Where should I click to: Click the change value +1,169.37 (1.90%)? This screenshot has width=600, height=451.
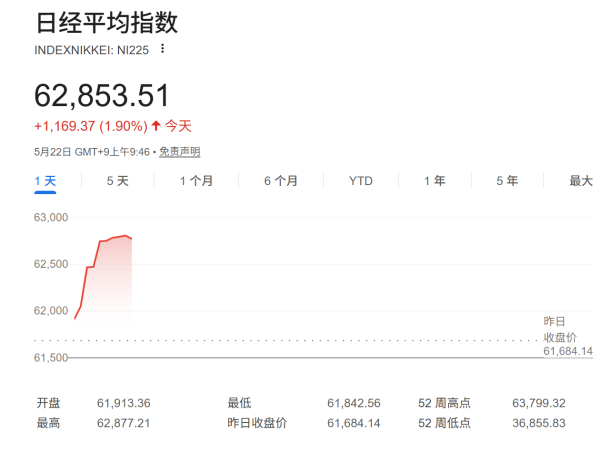pos(91,126)
